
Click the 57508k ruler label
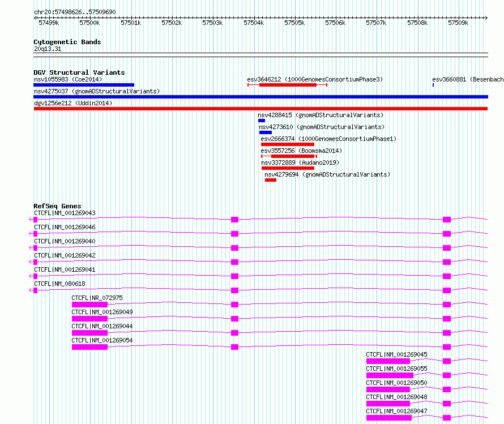pyautogui.click(x=417, y=23)
